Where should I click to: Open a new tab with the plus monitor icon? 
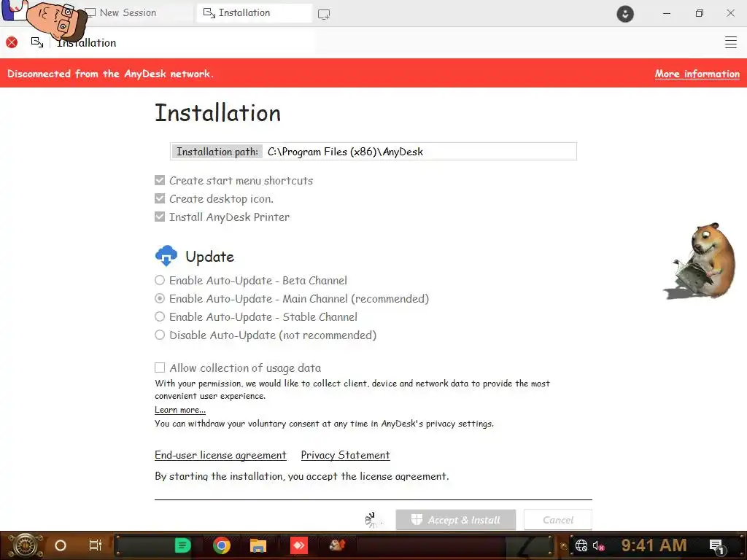(324, 15)
